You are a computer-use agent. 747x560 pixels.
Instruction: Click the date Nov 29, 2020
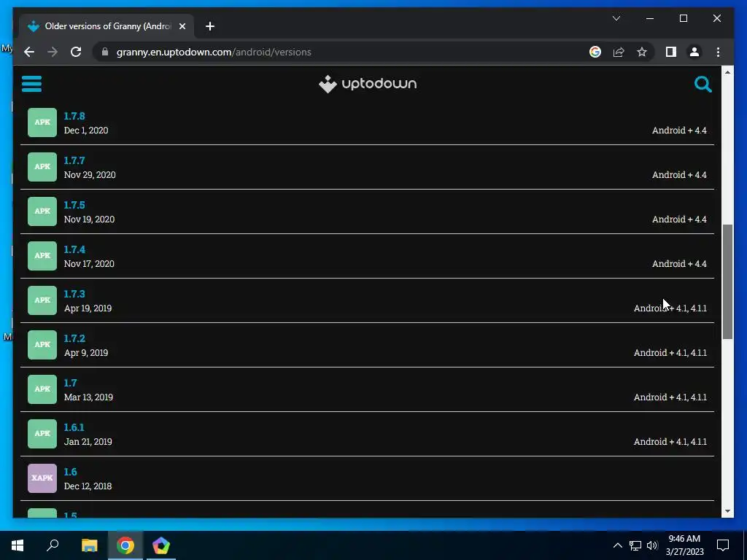(x=90, y=175)
